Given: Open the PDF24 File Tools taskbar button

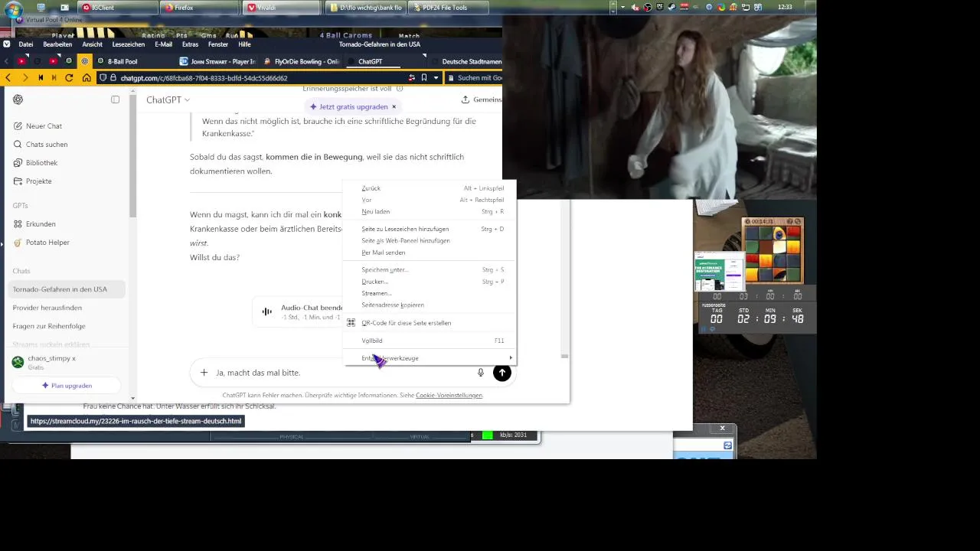Looking at the screenshot, I should 447,8.
